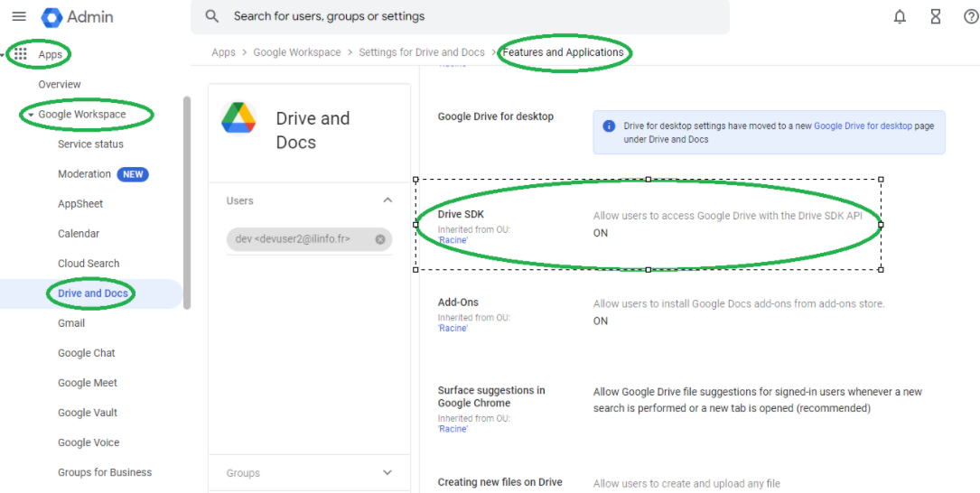
Task: Collapse the Users section
Action: [387, 200]
